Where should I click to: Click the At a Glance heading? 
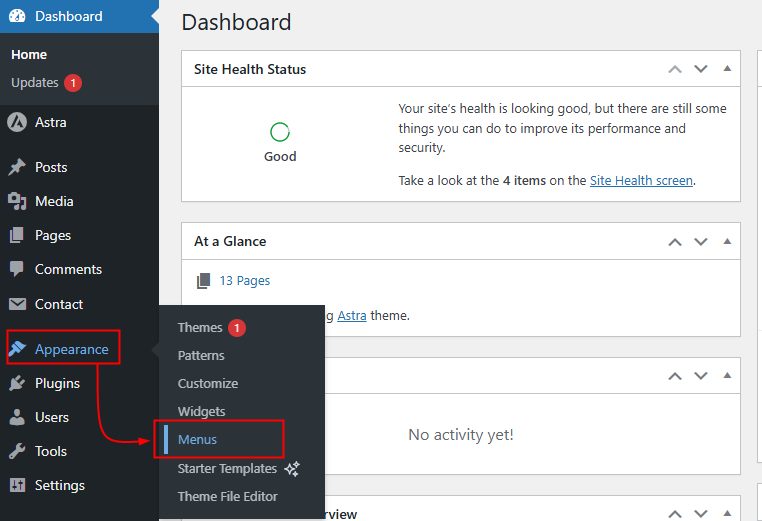coord(230,241)
